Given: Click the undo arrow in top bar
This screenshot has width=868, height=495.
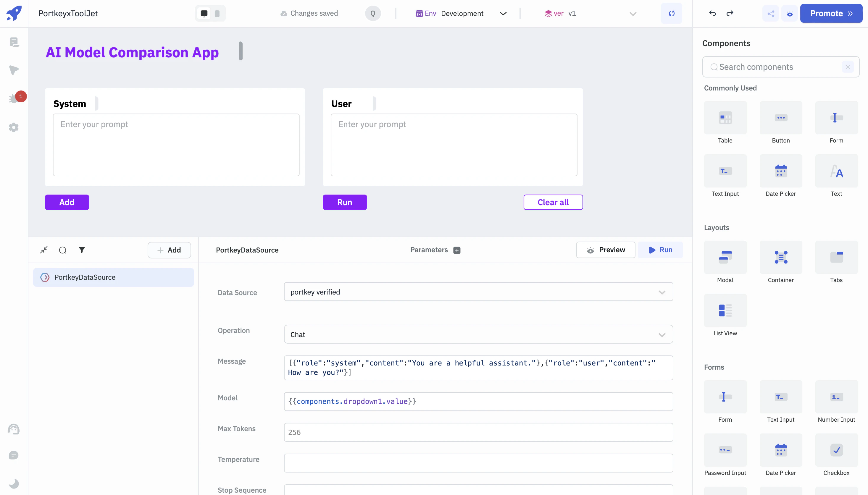Looking at the screenshot, I should [x=713, y=13].
